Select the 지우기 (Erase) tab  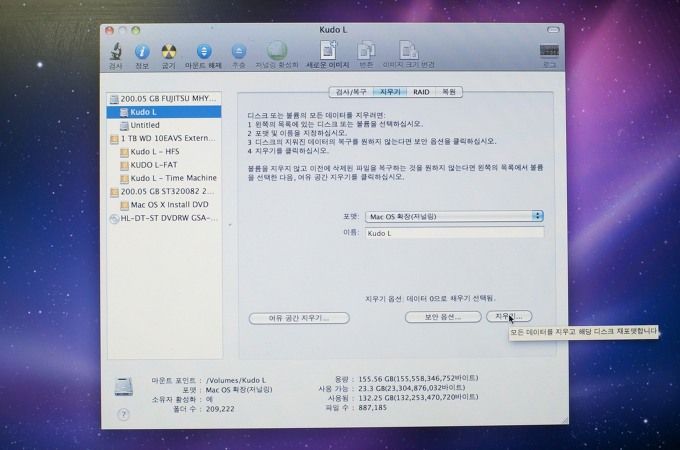390,92
